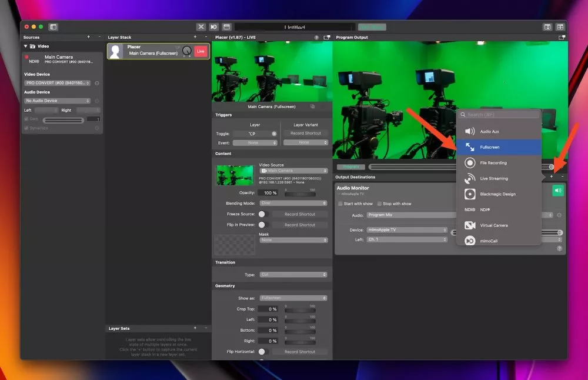
Task: Remove a source with the Sources minus
Action: [x=99, y=36]
